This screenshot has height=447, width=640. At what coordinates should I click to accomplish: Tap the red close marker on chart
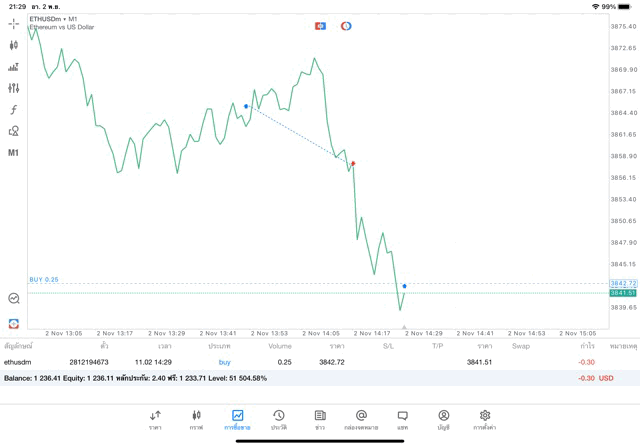pyautogui.click(x=353, y=163)
